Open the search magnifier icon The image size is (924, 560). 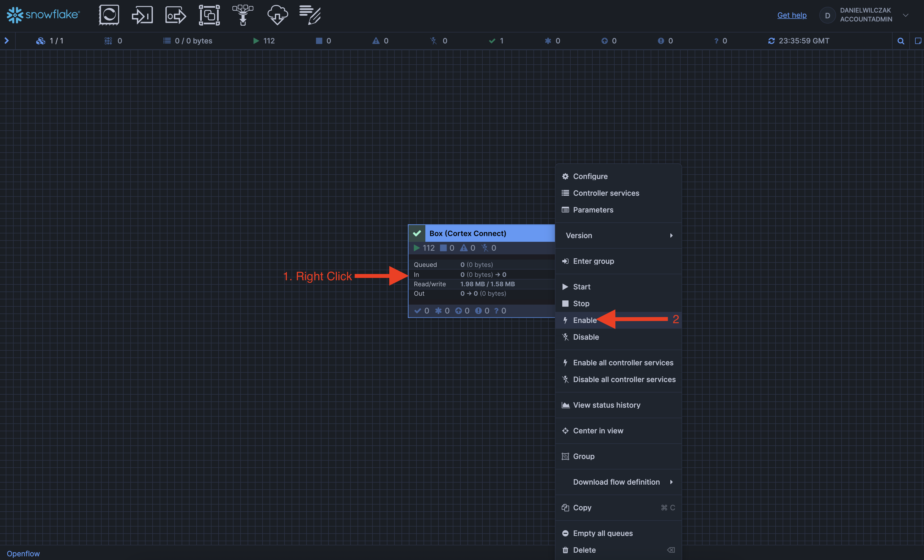[901, 41]
